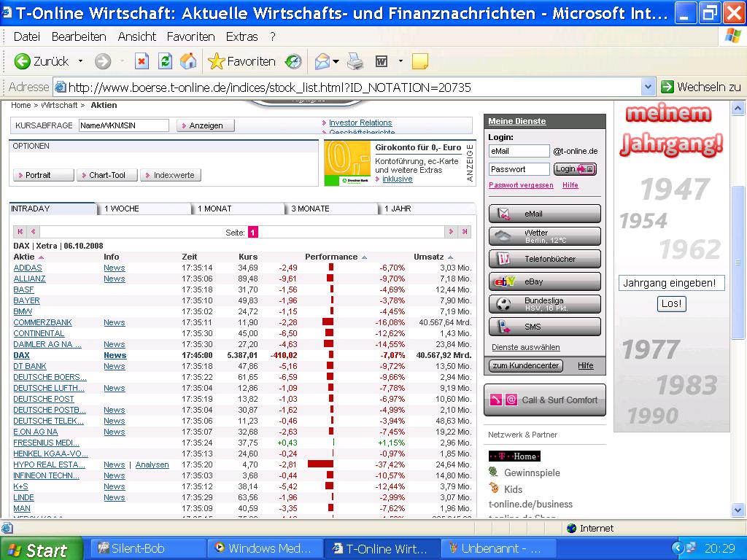
Task: Jump to first page of stock list
Action: (x=20, y=232)
